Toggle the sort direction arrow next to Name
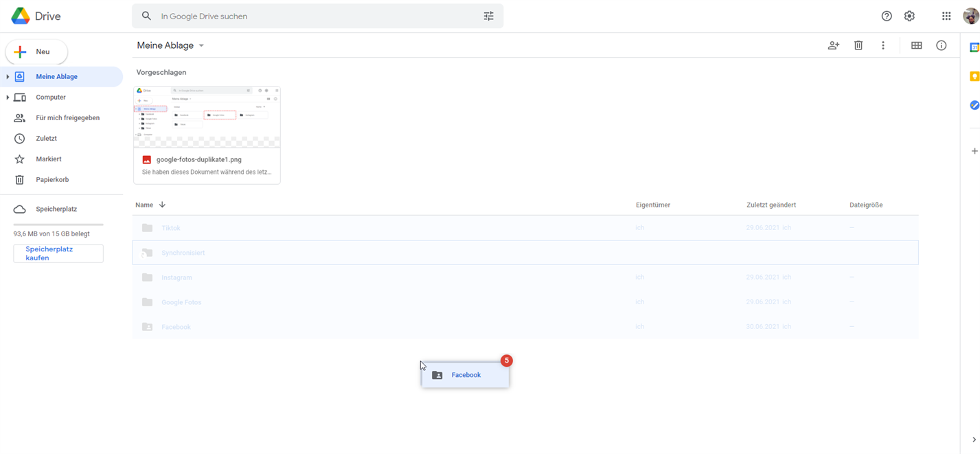 click(x=162, y=205)
